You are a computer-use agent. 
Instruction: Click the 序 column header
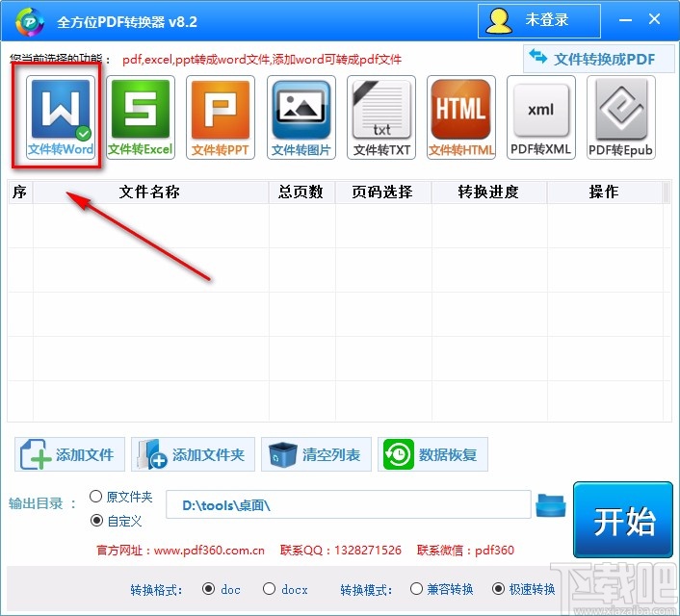tap(20, 192)
